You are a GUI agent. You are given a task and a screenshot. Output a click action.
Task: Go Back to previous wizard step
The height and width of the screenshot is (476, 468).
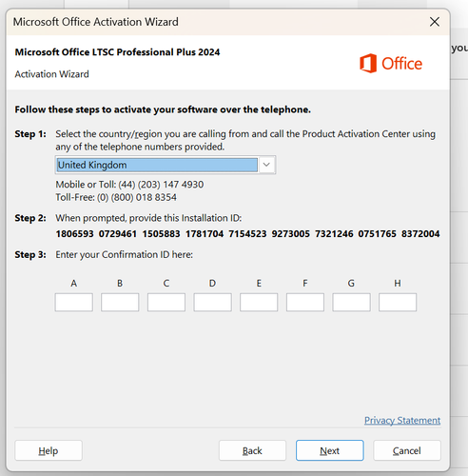click(x=252, y=450)
